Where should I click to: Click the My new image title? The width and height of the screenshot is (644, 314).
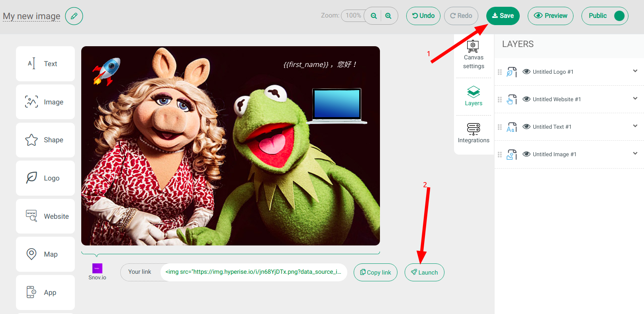point(31,16)
